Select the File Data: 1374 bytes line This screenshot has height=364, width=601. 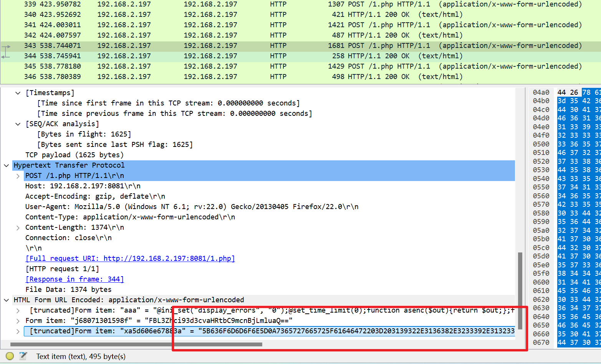click(68, 290)
